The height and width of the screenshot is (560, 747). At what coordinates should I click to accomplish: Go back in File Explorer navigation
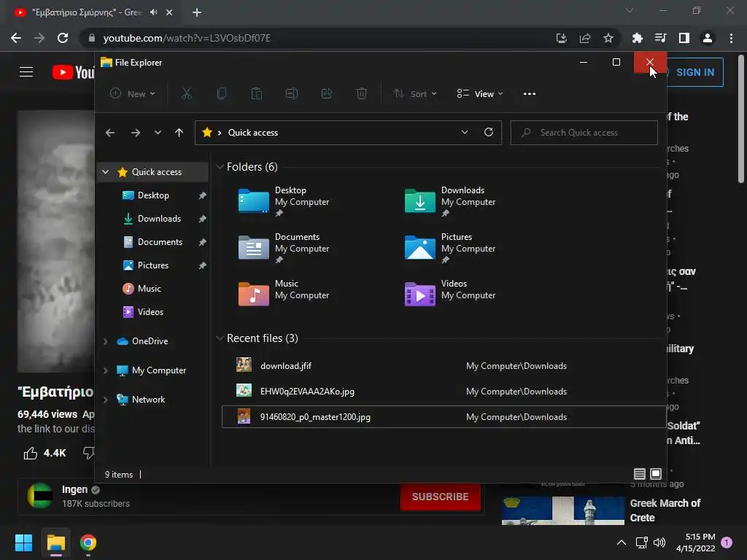[x=110, y=133]
